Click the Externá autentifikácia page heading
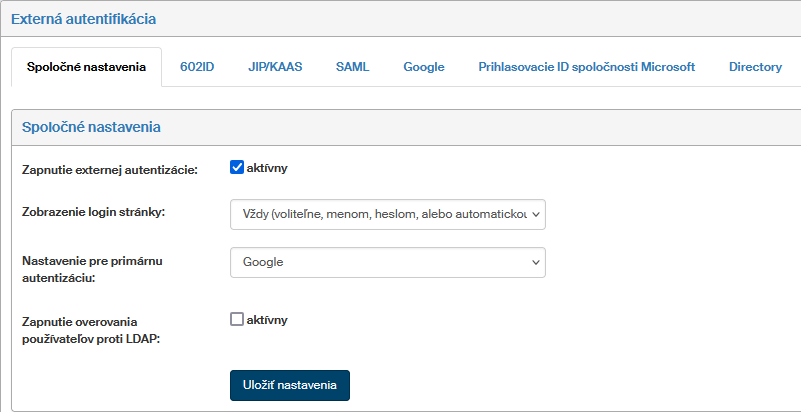 (x=83, y=19)
